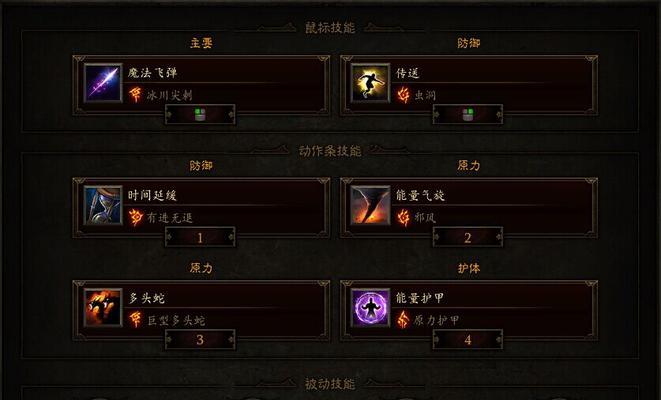Image resolution: width=661 pixels, height=400 pixels.
Task: Click hotkey slot 3 under 多头蛇
Action: click(200, 340)
